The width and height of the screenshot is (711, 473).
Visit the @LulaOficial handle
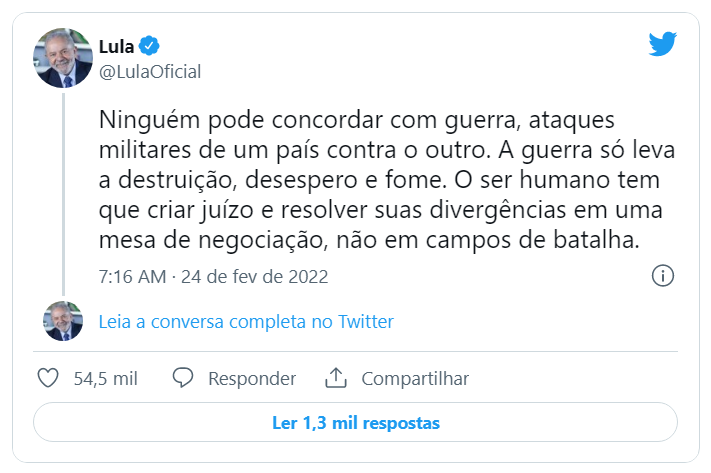pos(150,72)
